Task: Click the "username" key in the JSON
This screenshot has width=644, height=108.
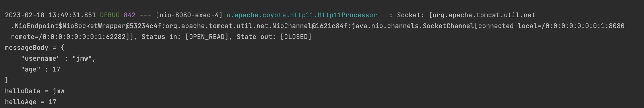Action: [41, 58]
